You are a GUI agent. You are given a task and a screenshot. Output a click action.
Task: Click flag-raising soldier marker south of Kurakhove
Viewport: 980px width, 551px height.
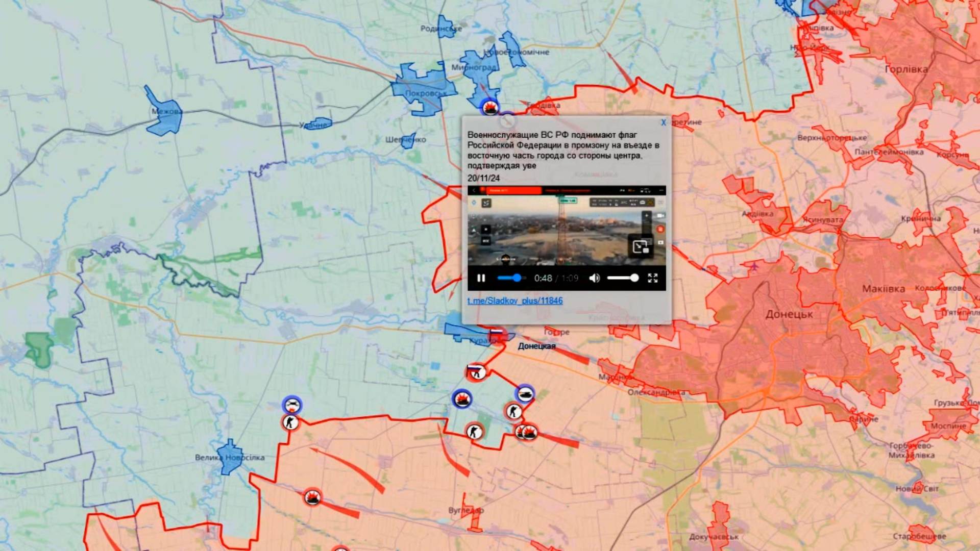point(477,372)
